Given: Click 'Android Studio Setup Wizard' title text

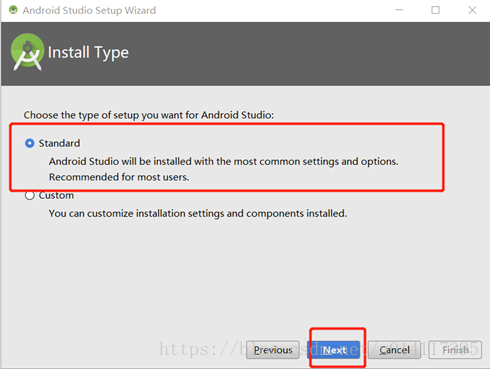Looking at the screenshot, I should [x=89, y=10].
